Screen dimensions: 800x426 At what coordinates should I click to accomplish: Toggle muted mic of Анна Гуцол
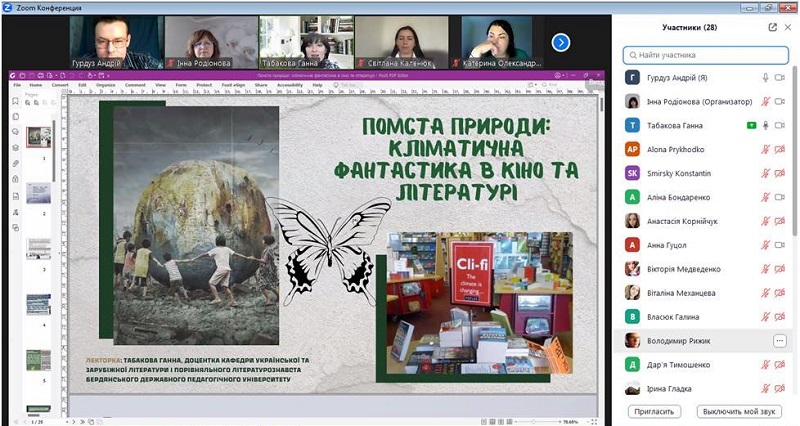pos(765,245)
